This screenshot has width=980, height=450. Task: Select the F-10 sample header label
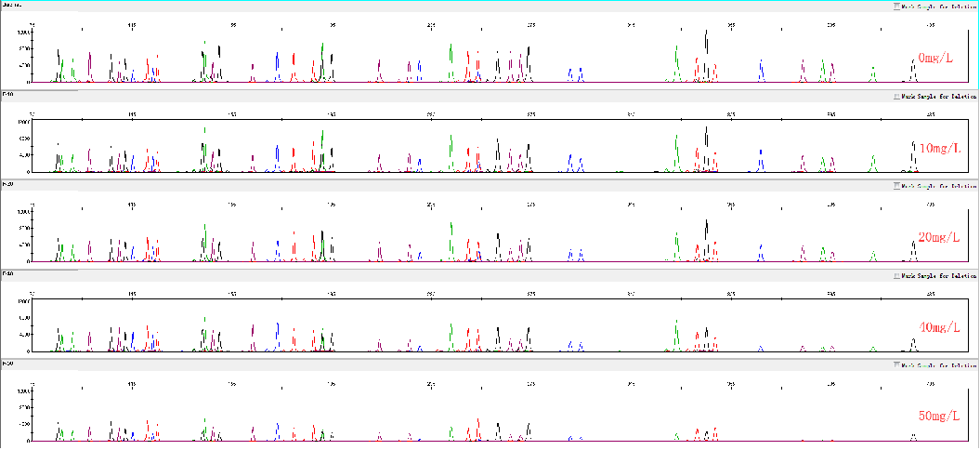pyautogui.click(x=7, y=94)
